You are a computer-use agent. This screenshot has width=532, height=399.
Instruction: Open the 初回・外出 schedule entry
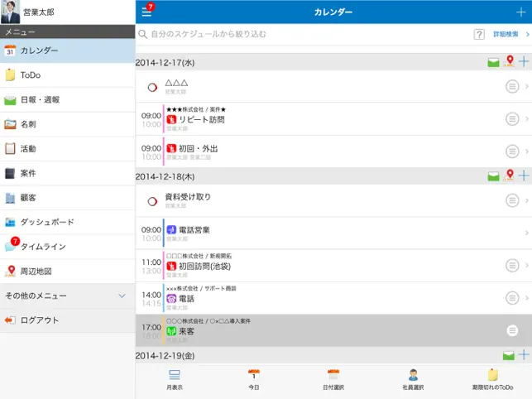tap(334, 151)
